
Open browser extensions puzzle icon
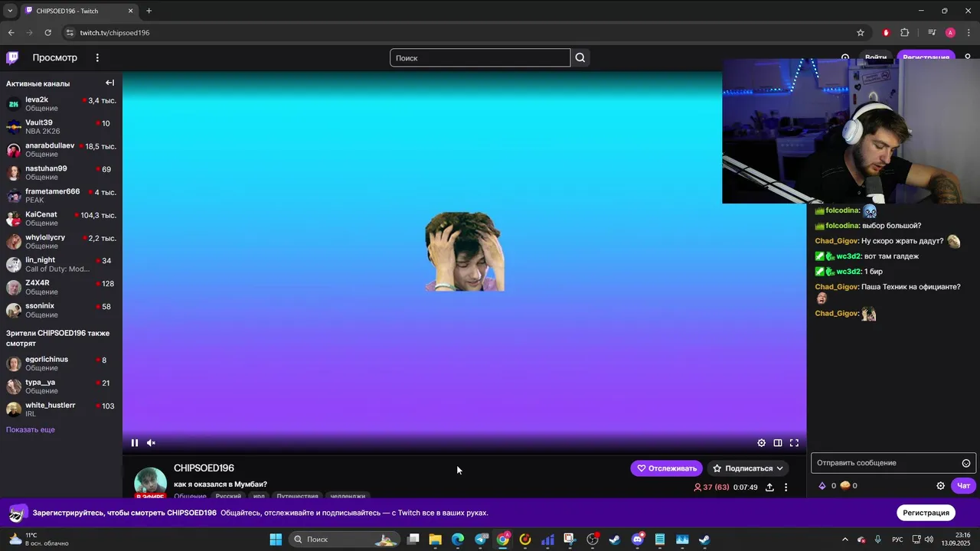[x=905, y=33]
